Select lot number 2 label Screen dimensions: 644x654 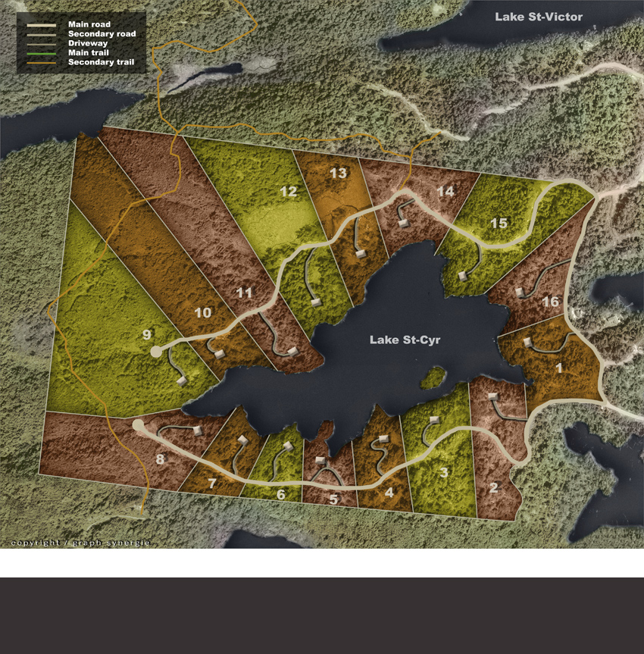(493, 487)
